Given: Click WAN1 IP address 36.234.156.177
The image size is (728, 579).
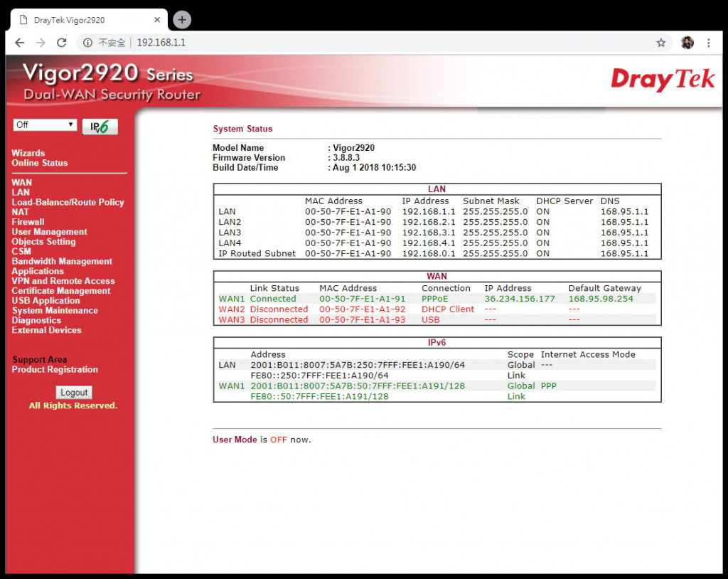Looking at the screenshot, I should pyautogui.click(x=520, y=299).
